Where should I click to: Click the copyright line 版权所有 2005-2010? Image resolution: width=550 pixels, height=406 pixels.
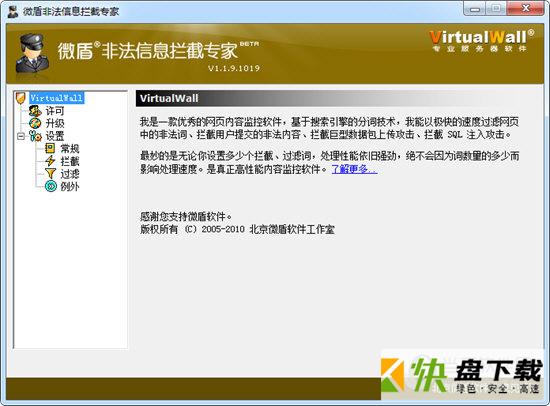237,229
